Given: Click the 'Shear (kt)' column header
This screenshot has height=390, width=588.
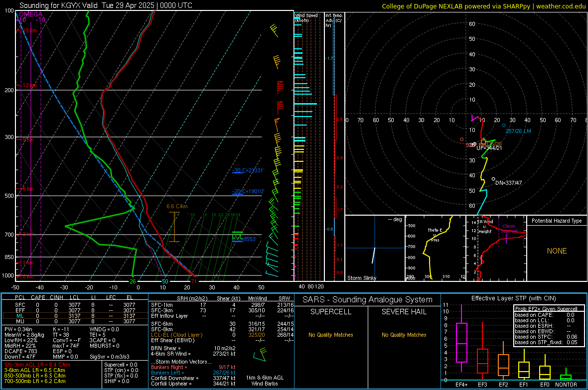Looking at the screenshot, I should point(228,298).
